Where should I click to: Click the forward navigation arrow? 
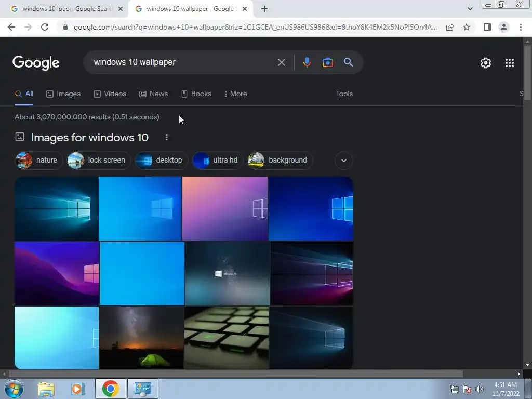tap(28, 27)
